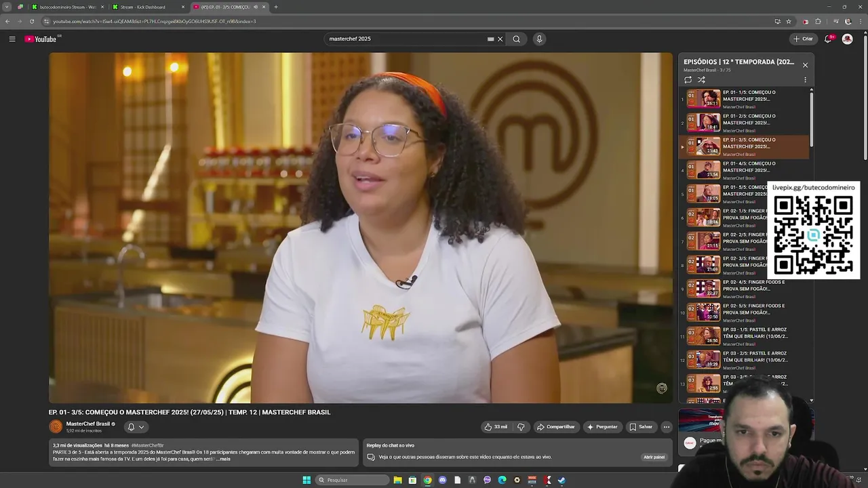Open the YouTube account avatar menu

click(x=847, y=39)
